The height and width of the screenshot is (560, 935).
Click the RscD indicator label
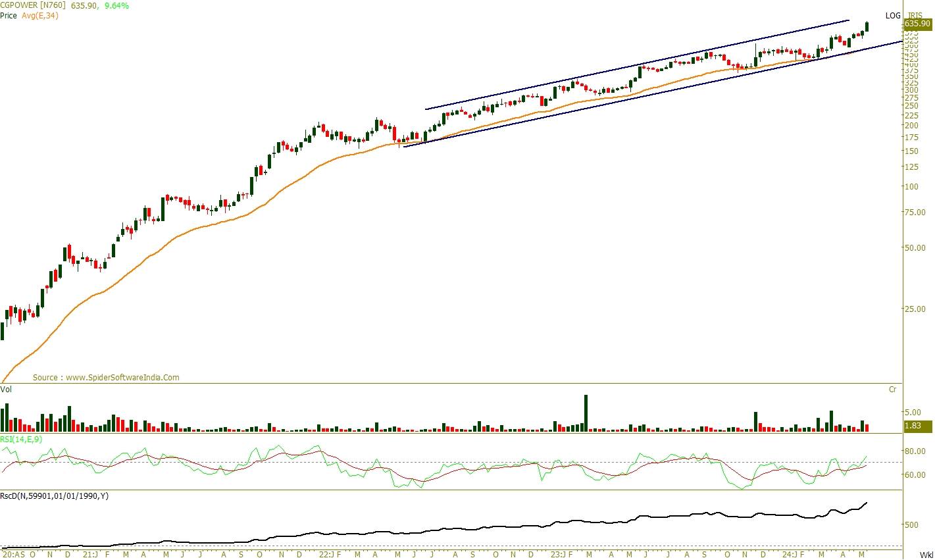pos(54,496)
